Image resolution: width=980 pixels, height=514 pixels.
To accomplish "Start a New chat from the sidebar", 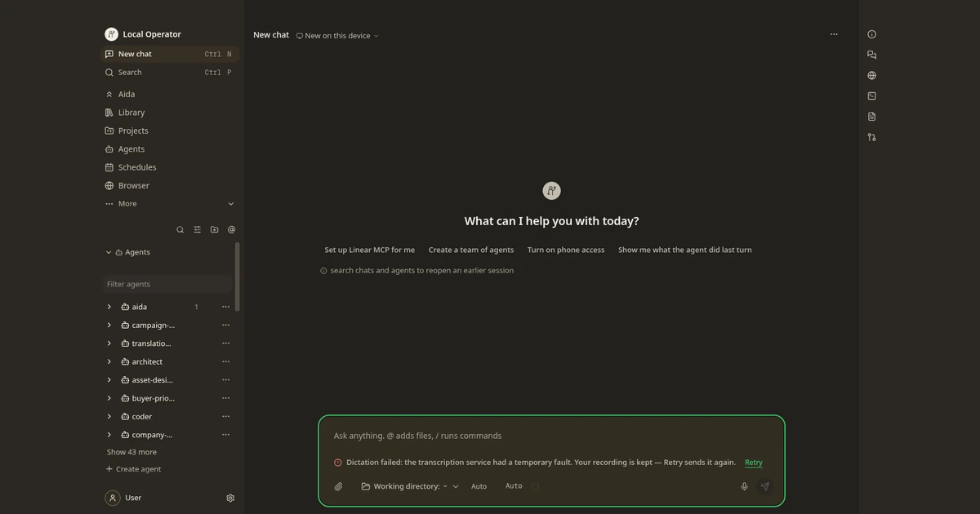I will [169, 54].
